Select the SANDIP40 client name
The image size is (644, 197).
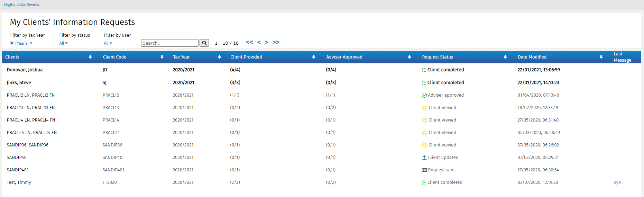point(17,158)
